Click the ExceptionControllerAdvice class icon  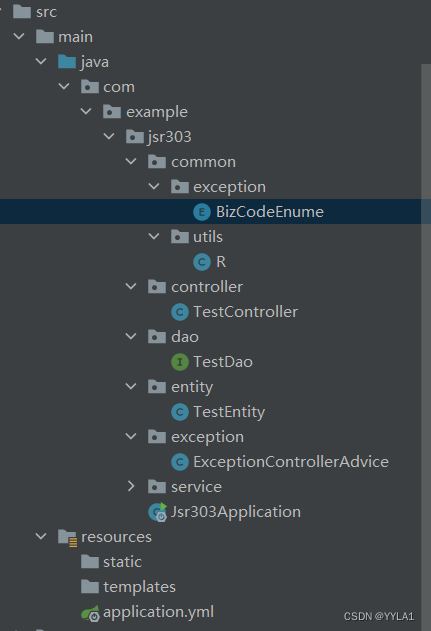click(x=179, y=462)
